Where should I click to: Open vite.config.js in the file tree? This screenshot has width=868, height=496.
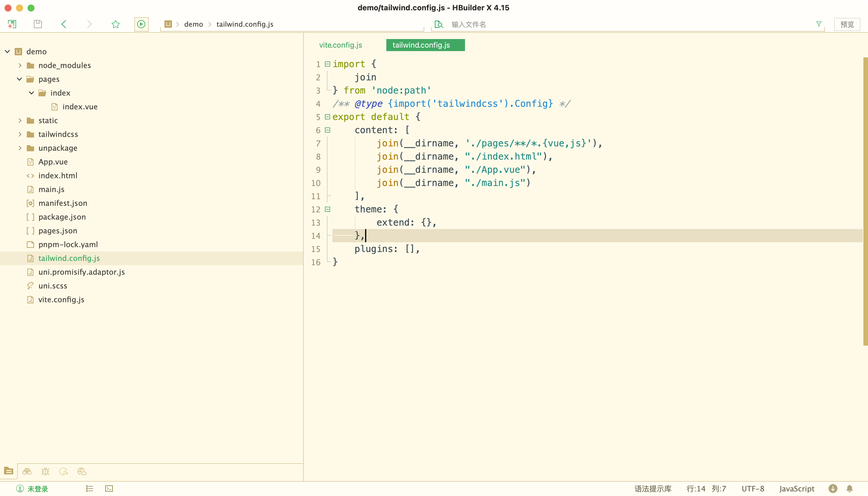(61, 299)
